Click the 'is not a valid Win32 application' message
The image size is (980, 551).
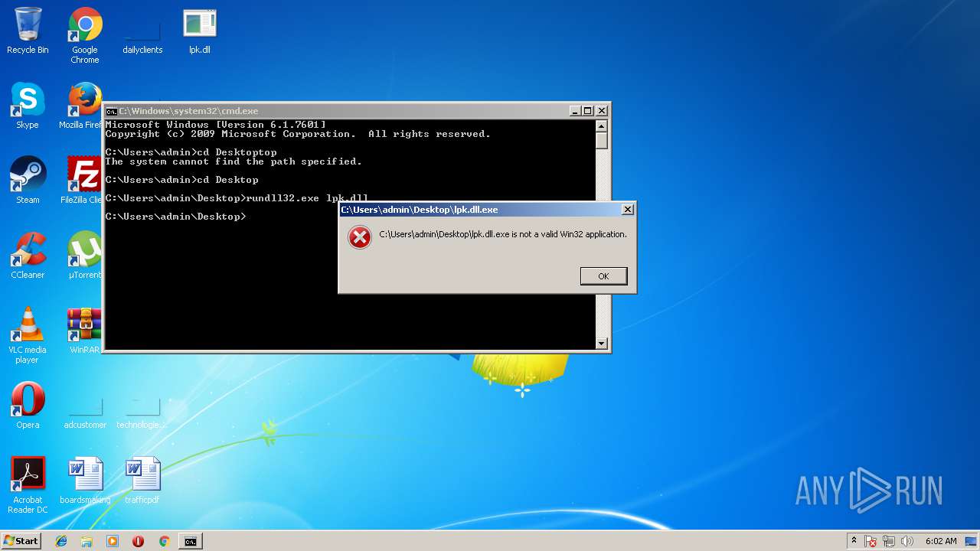503,234
